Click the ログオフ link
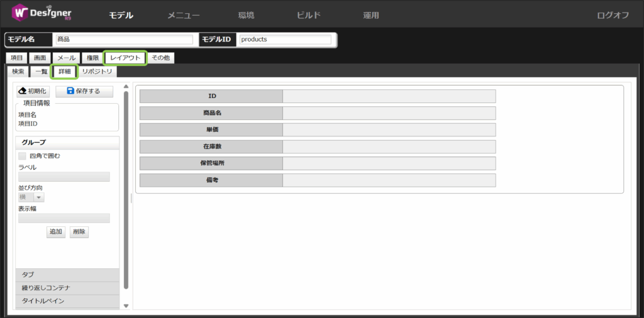The height and width of the screenshot is (318, 644). coord(613,15)
